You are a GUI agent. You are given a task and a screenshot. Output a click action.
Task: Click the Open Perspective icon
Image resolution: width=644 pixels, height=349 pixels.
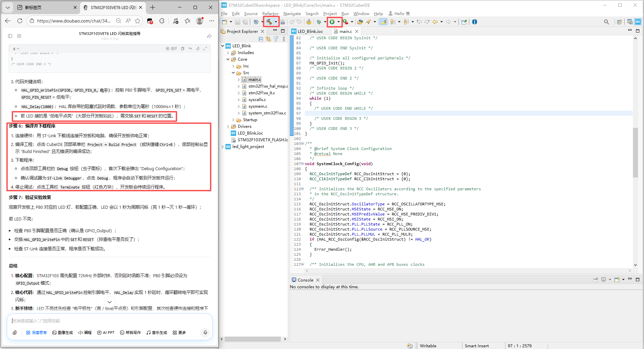click(619, 22)
